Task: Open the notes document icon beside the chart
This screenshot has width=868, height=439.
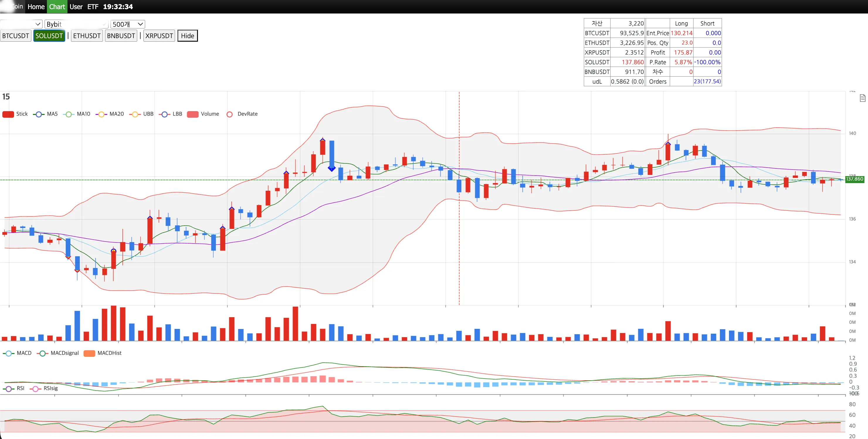Action: coord(863,98)
